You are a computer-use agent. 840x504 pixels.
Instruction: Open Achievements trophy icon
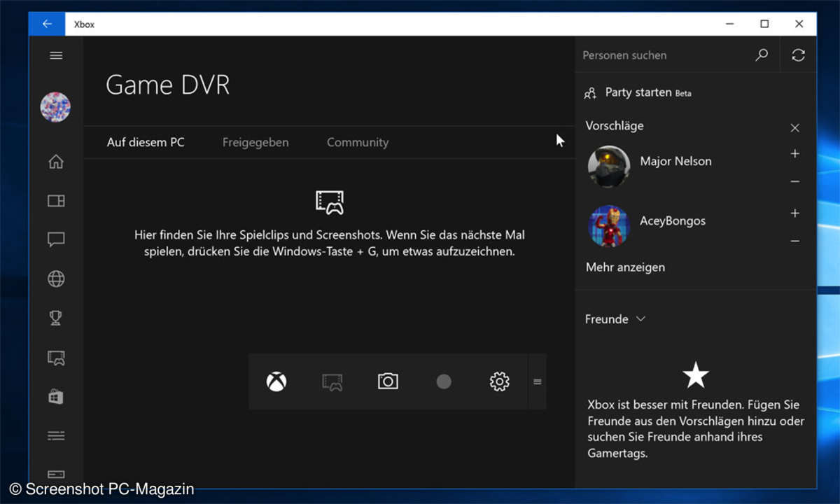(x=56, y=318)
